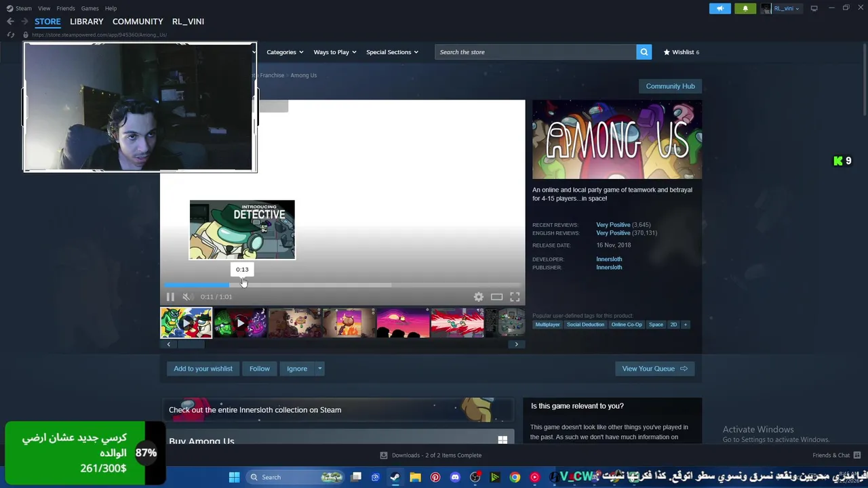
Task: Open the View menu
Action: pos(44,8)
